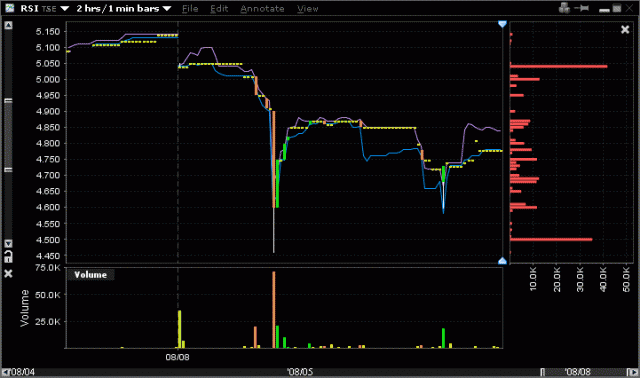Click the time scrollbar right arrow

[632, 372]
